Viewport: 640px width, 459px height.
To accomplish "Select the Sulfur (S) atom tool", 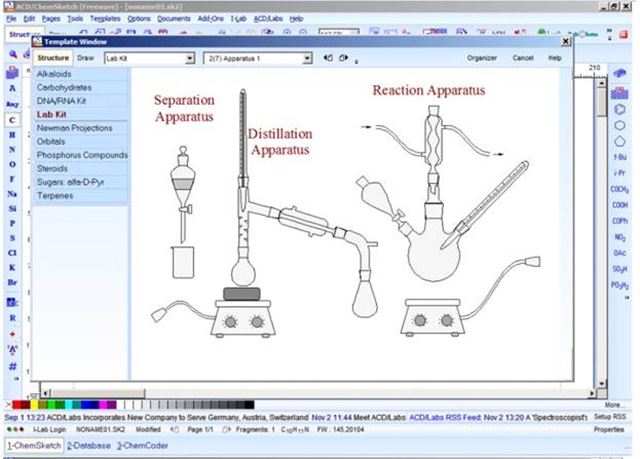I will (12, 238).
